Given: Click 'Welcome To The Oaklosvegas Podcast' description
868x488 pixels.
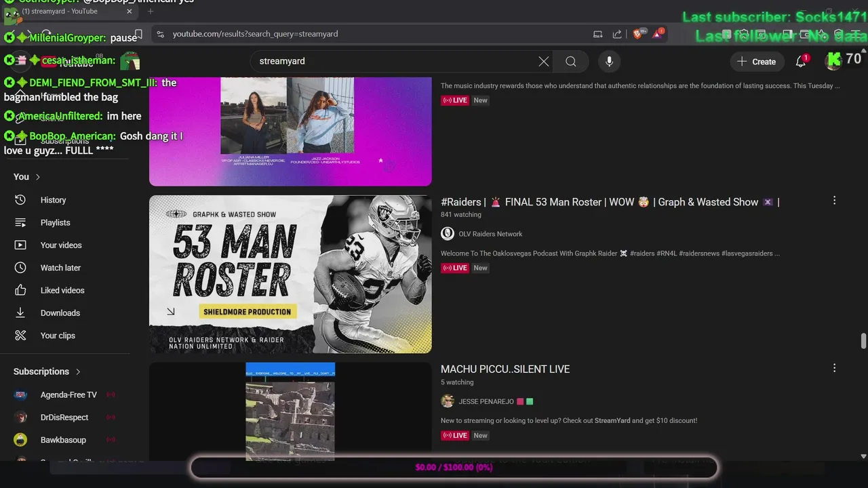Looking at the screenshot, I should 610,253.
